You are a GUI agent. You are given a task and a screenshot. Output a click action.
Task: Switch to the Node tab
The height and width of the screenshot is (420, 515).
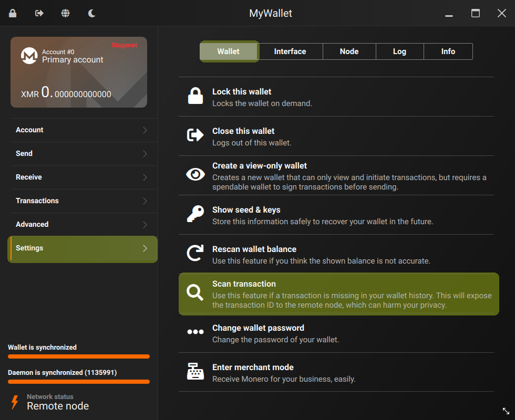click(349, 51)
